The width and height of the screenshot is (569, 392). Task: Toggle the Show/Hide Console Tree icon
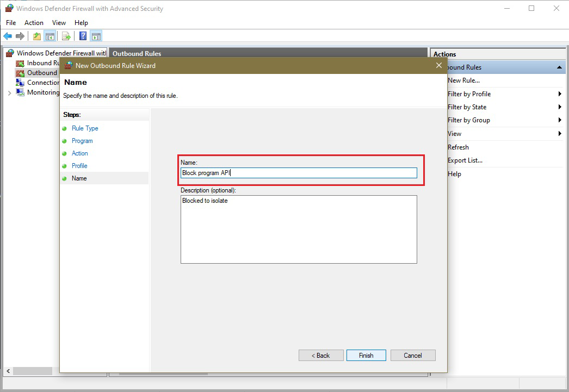click(x=50, y=36)
